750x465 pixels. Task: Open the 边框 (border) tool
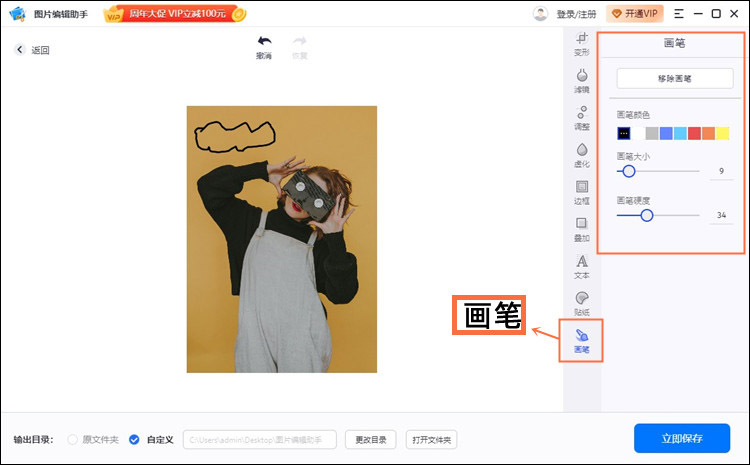click(x=581, y=191)
